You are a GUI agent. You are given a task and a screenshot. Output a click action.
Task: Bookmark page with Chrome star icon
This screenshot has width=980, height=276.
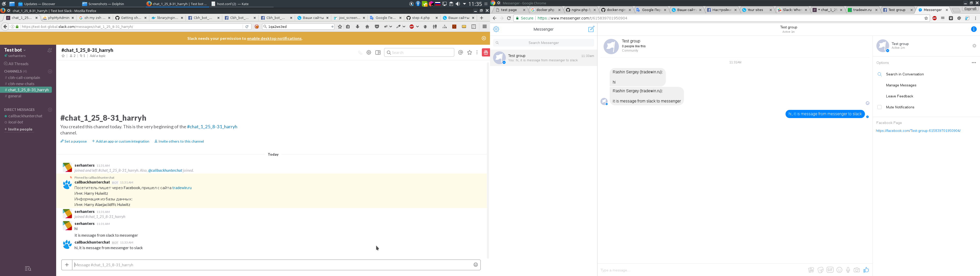click(x=926, y=18)
